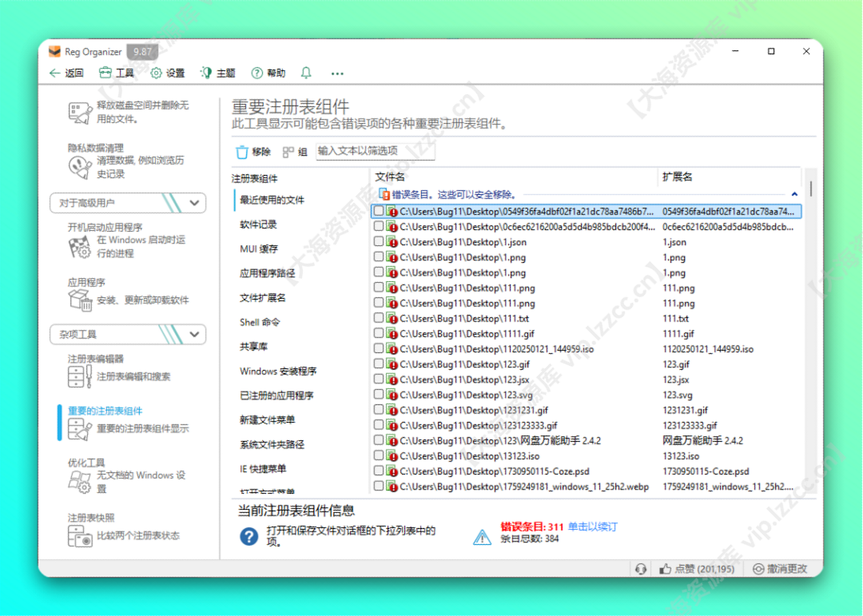Click the 9.87 version badge
Screen dimensions: 863x616
142,52
